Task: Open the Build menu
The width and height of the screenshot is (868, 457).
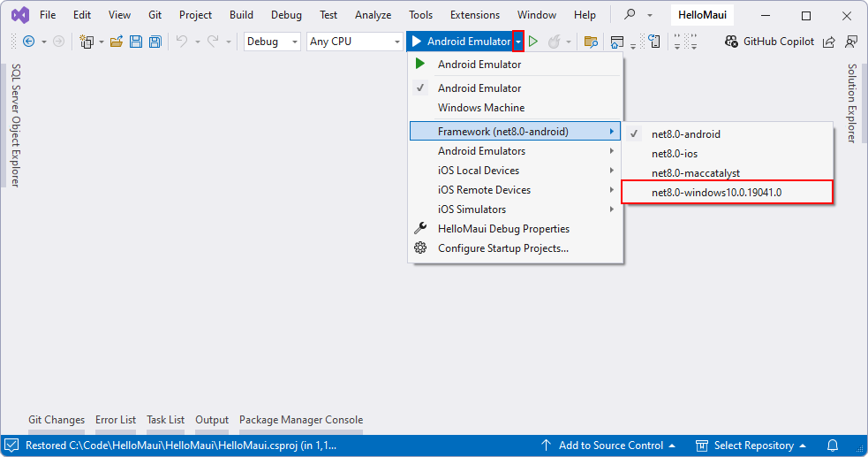Action: coord(241,15)
